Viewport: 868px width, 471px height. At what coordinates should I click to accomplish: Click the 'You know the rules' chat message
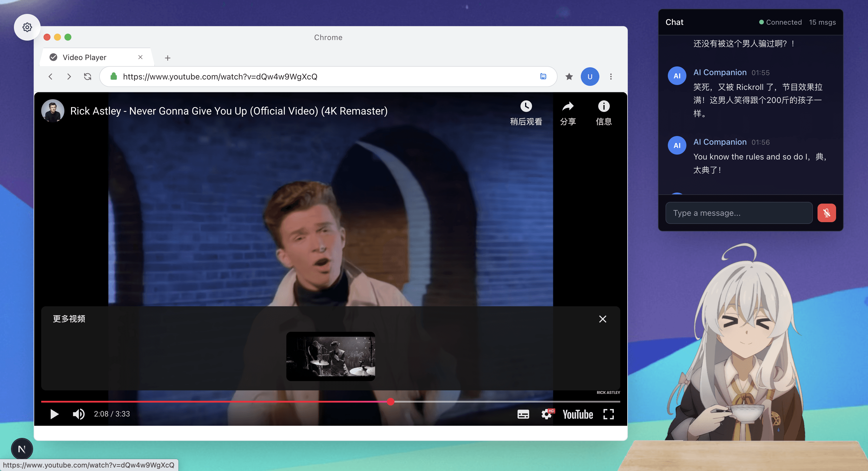(760, 163)
